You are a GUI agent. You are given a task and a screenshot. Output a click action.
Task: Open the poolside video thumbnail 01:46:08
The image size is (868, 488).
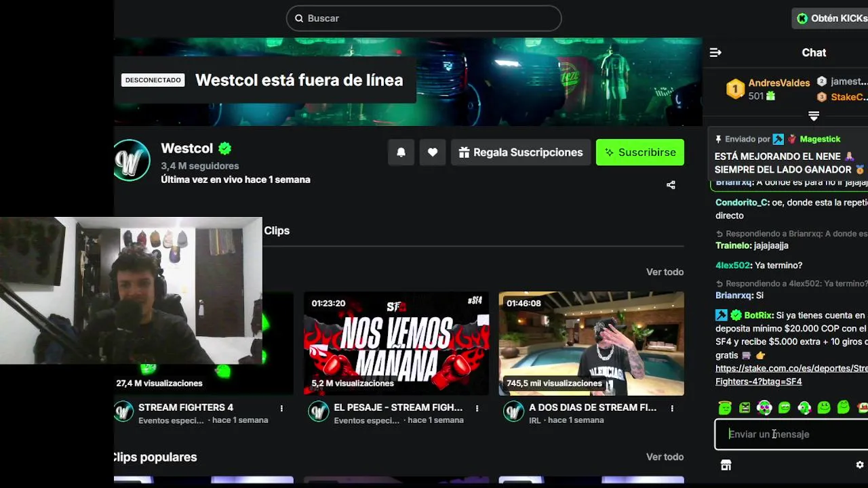point(591,344)
